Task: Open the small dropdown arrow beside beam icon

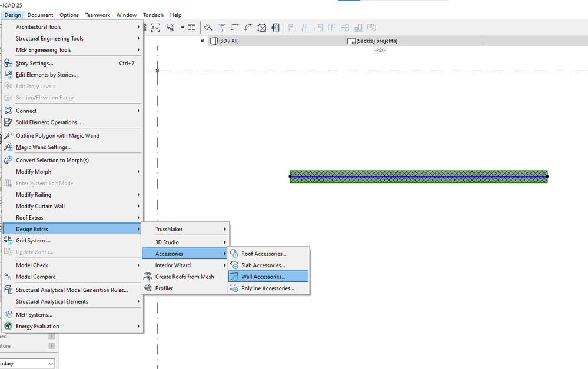Action: point(182,28)
